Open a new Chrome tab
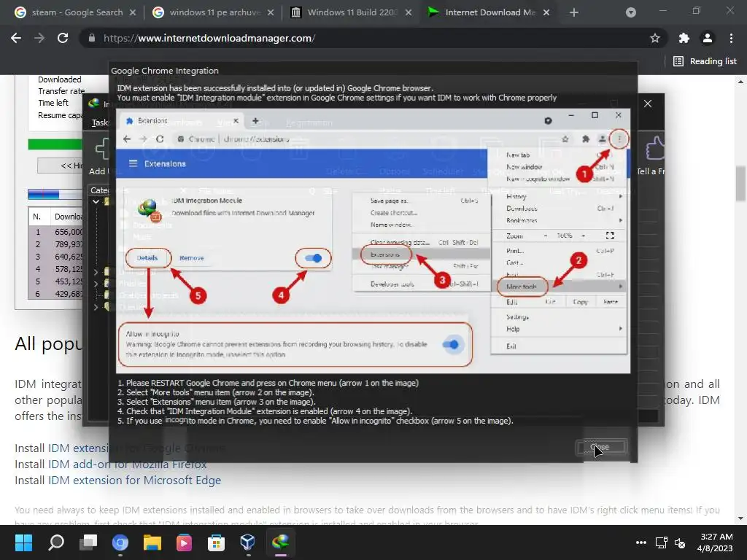Screen dimensions: 747x560 pos(574,12)
